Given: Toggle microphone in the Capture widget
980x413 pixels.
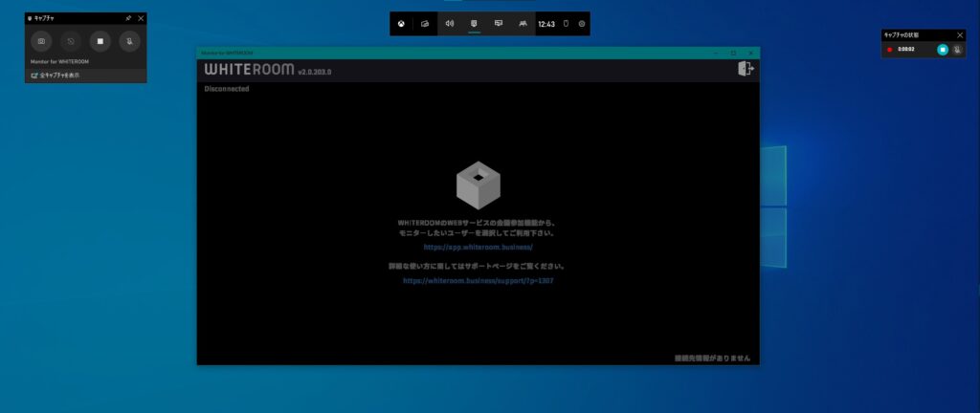Looking at the screenshot, I should click(x=130, y=42).
